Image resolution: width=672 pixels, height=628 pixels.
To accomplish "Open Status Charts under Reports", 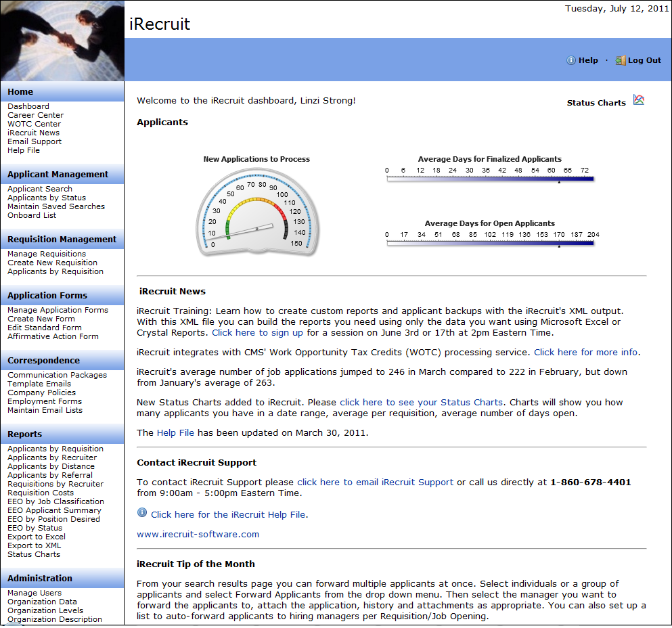I will 34,554.
